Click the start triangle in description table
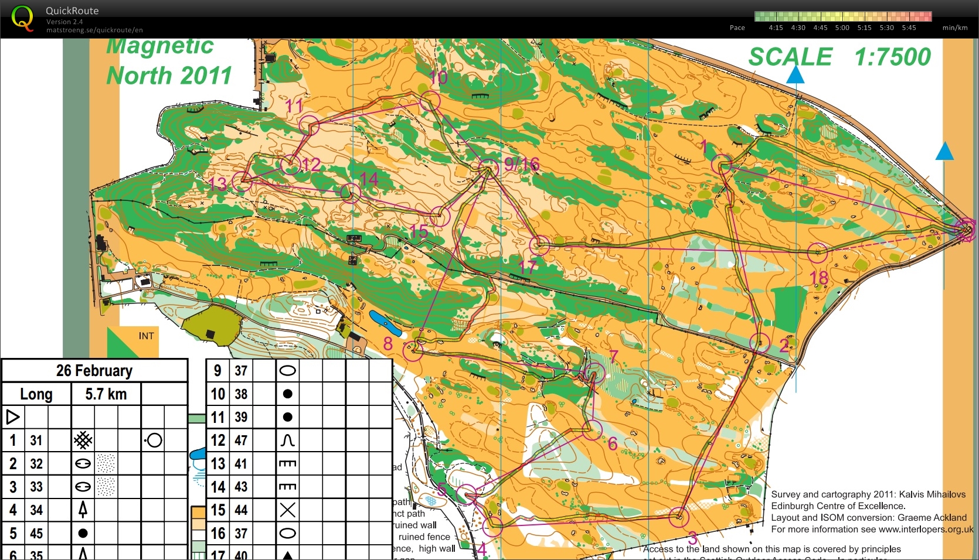This screenshot has height=560, width=979. click(13, 417)
